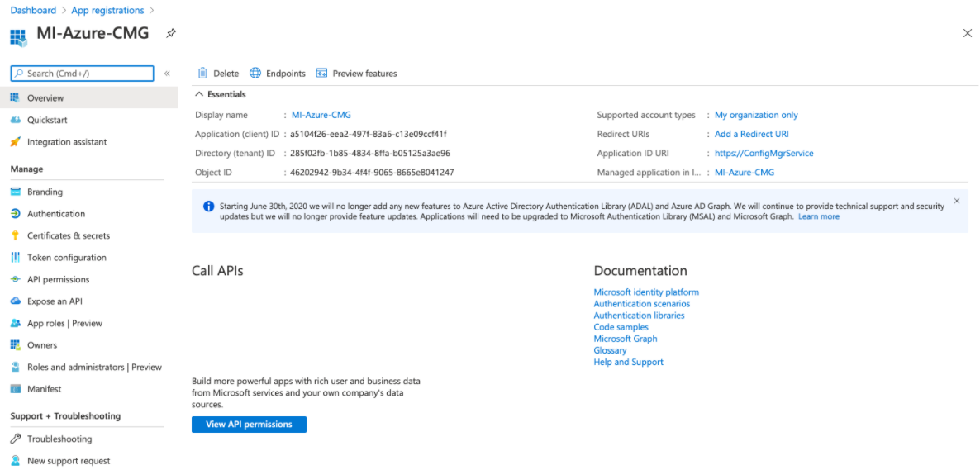Click the Quickstart cloud icon

[16, 120]
